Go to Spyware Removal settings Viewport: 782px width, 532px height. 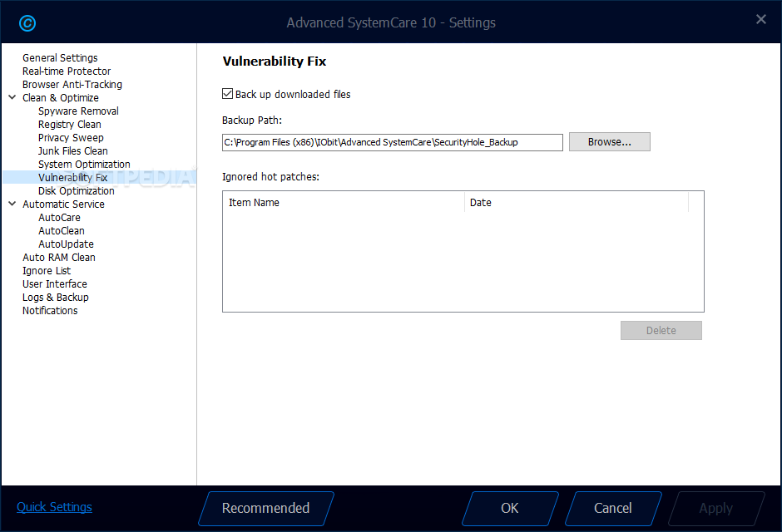tap(78, 111)
